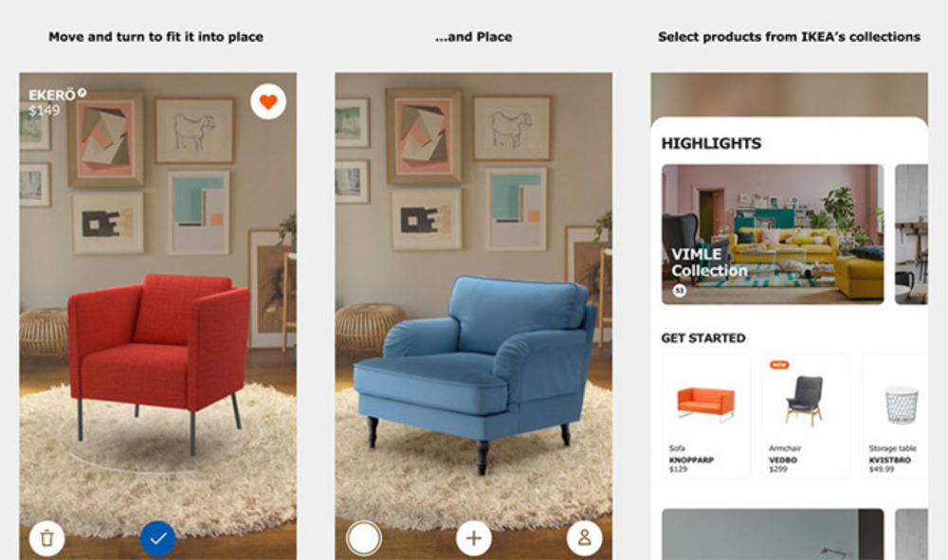Image resolution: width=948 pixels, height=560 pixels.
Task: Tap the NEW badge on the VEDBO card
Action: coord(779,365)
